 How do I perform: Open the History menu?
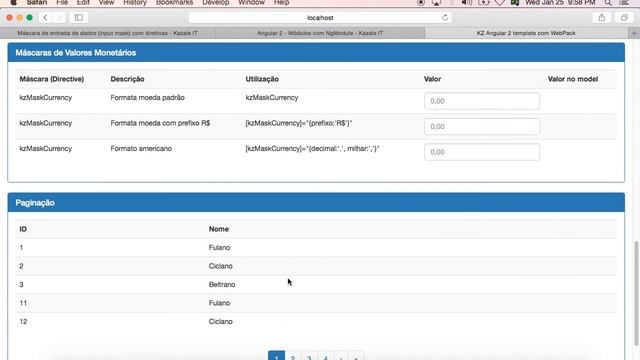coord(135,2)
